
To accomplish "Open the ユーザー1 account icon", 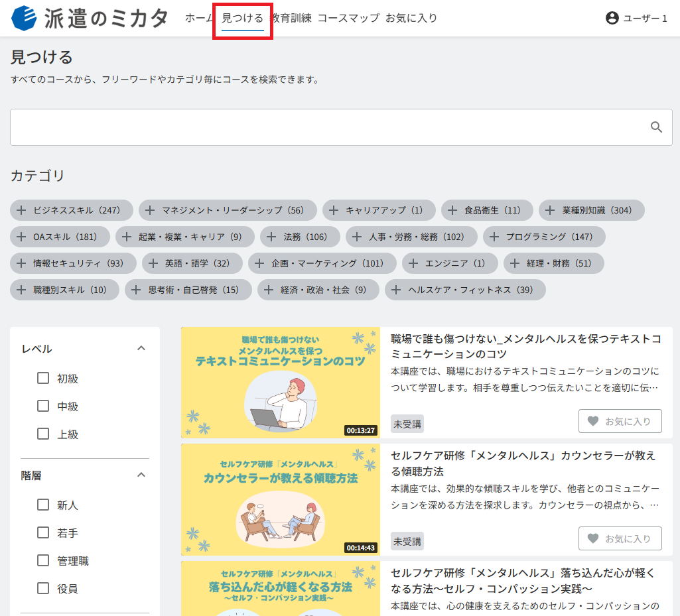I will pos(612,18).
